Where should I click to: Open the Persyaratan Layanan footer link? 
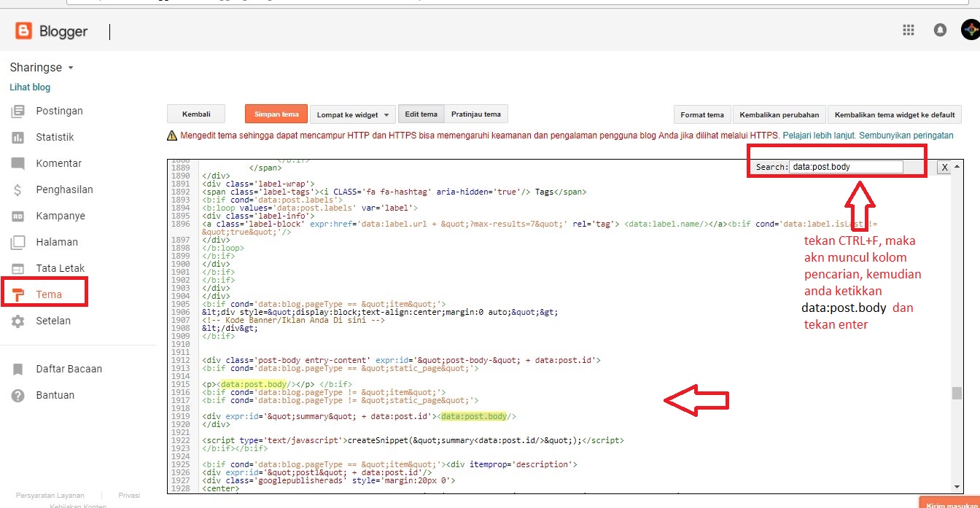[50, 495]
